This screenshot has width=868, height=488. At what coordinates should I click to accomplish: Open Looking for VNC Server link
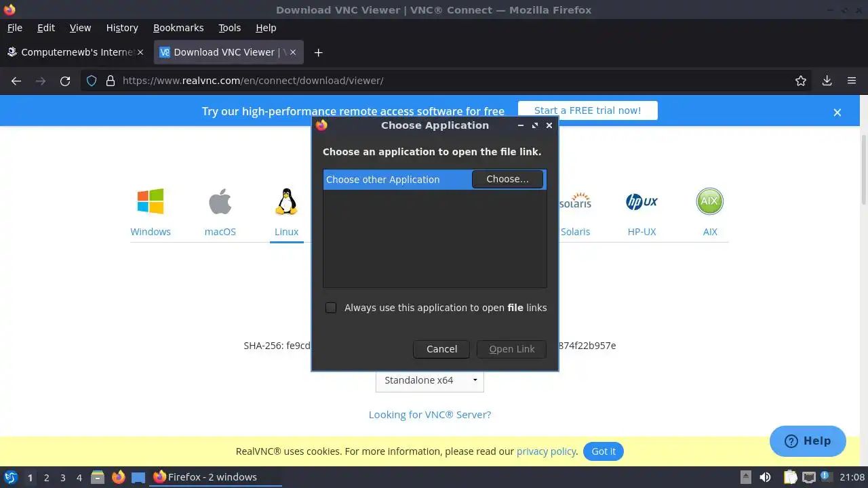coord(430,415)
